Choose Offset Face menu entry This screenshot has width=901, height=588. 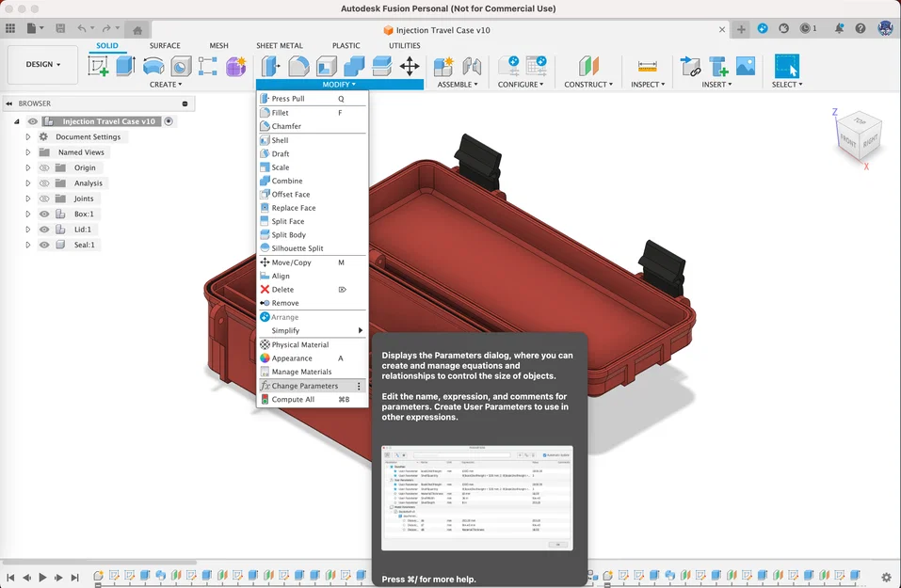point(312,194)
